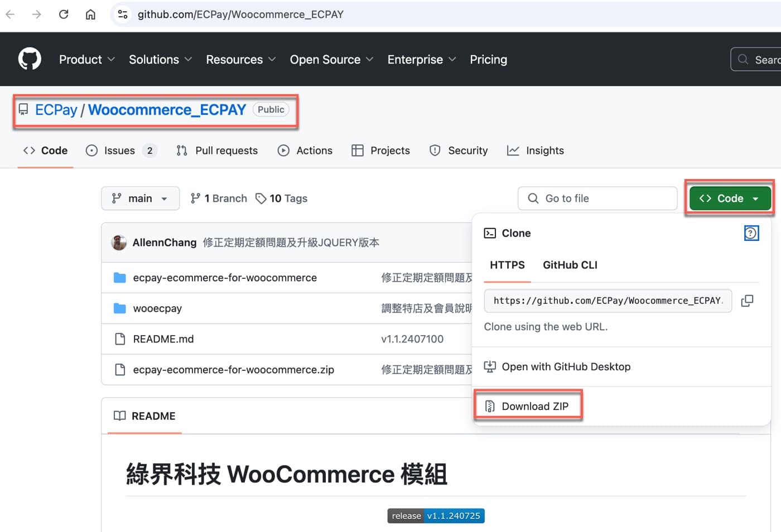This screenshot has height=532, width=781.
Task: Click the ECPay owner link
Action: point(56,109)
